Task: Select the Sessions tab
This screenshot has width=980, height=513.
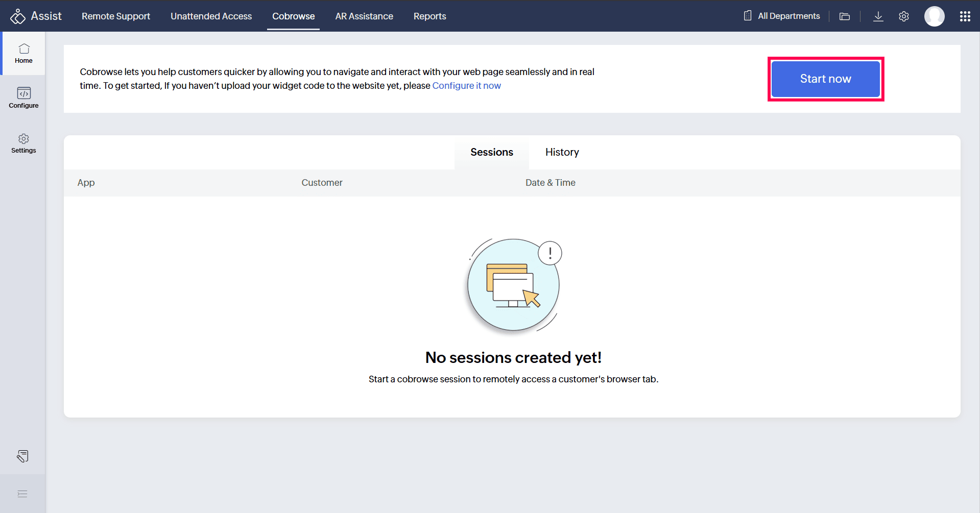Action: [491, 152]
